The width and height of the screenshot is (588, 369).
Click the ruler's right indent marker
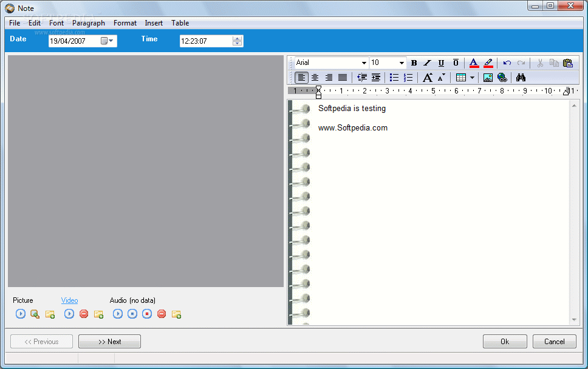pos(566,92)
